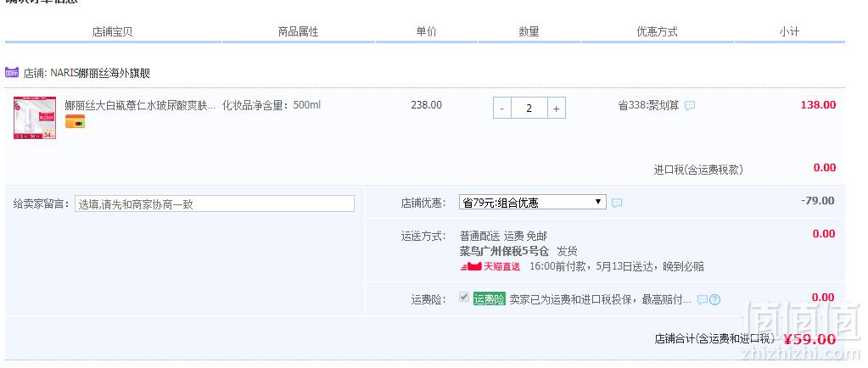
Task: Click the comment icon beside store discount dropdown
Action: click(x=617, y=204)
